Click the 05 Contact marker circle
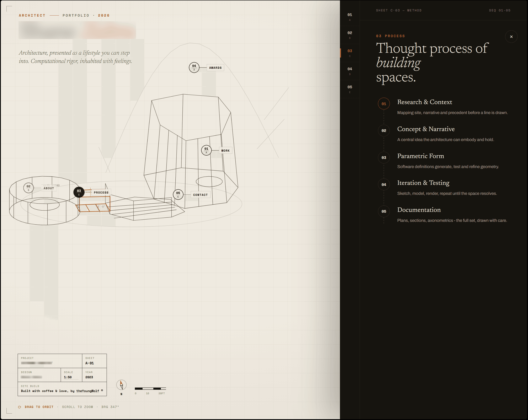Screen dimensions: 528x420 pos(178,195)
